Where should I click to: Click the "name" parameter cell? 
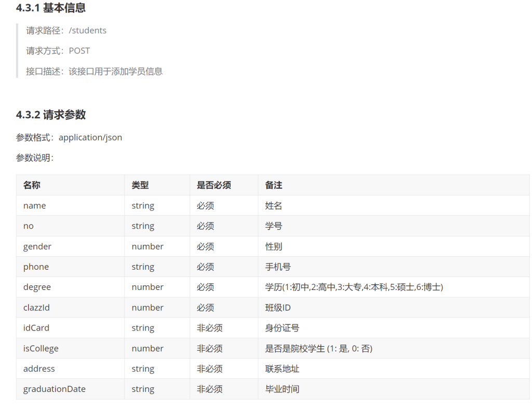pyautogui.click(x=34, y=206)
